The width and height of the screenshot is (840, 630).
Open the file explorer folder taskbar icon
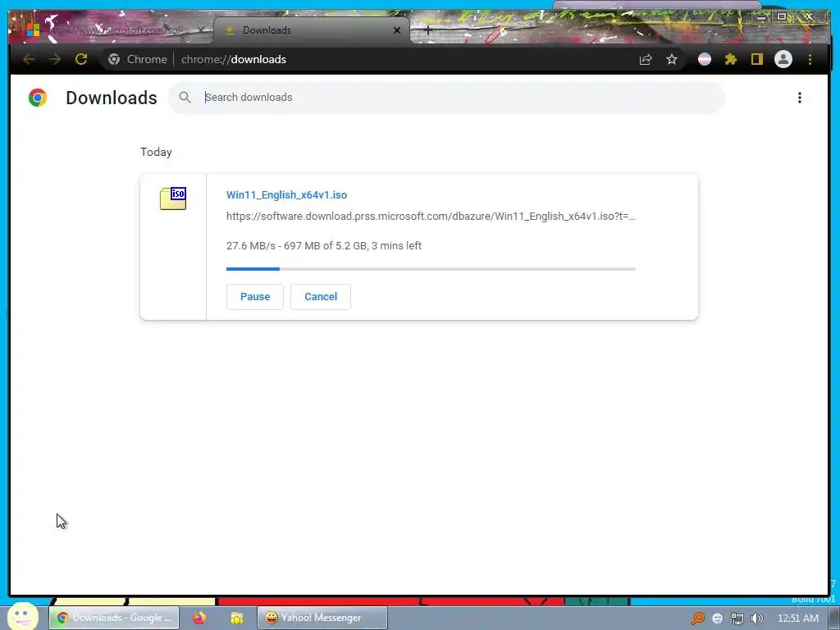tap(237, 618)
